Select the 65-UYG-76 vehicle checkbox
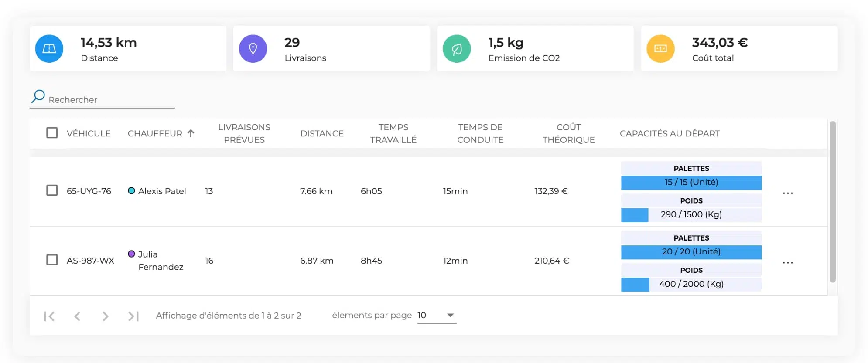The width and height of the screenshot is (868, 363). tap(52, 190)
